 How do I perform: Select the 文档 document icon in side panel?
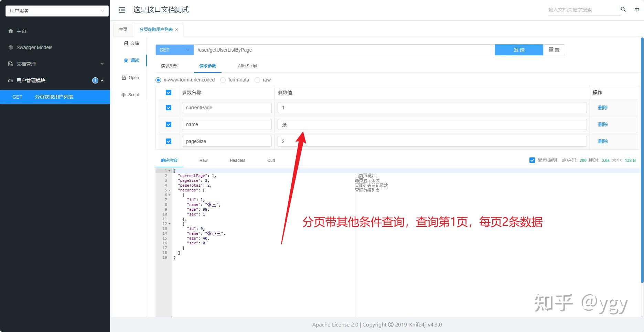tap(126, 43)
